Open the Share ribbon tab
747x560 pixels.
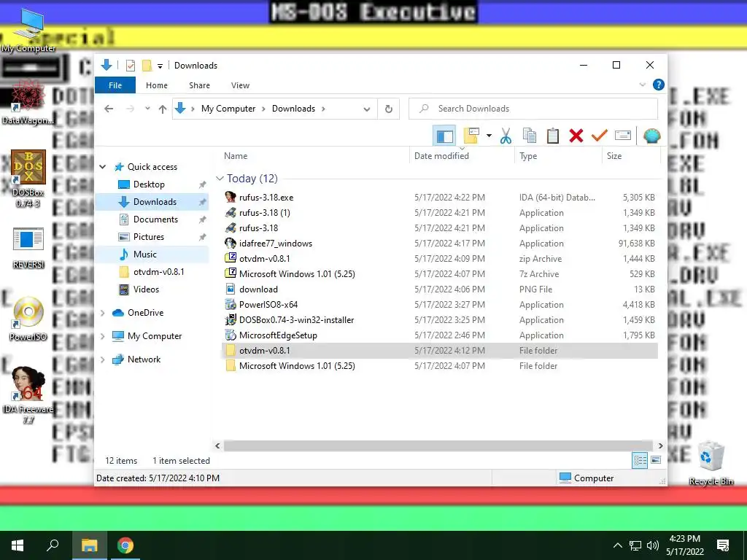[199, 85]
